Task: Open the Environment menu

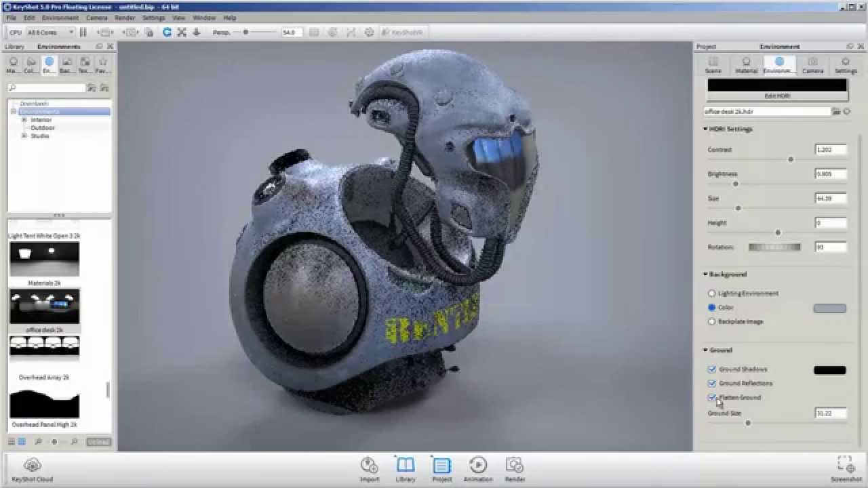Action: coord(60,18)
